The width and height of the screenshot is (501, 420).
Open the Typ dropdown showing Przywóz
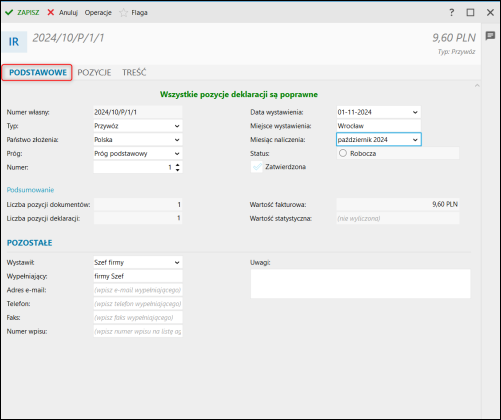[x=138, y=126]
